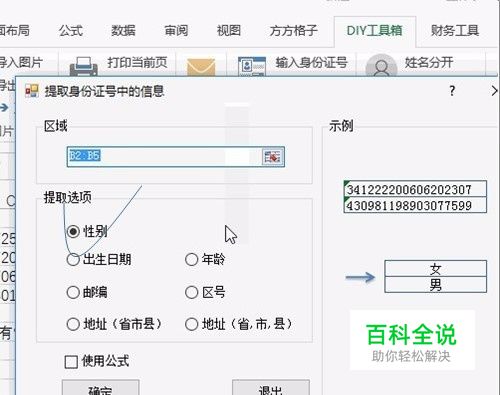The image size is (500, 395).
Task: Click the example result cell 女
Action: point(435,269)
